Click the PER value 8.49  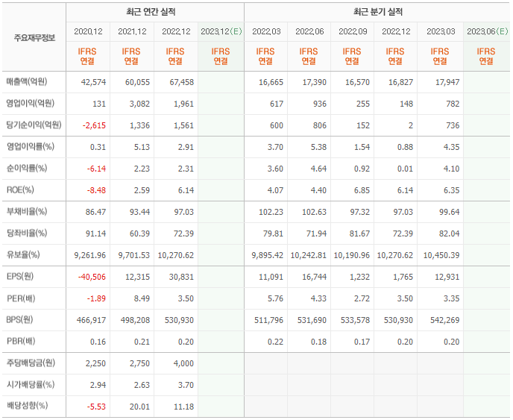142,298
